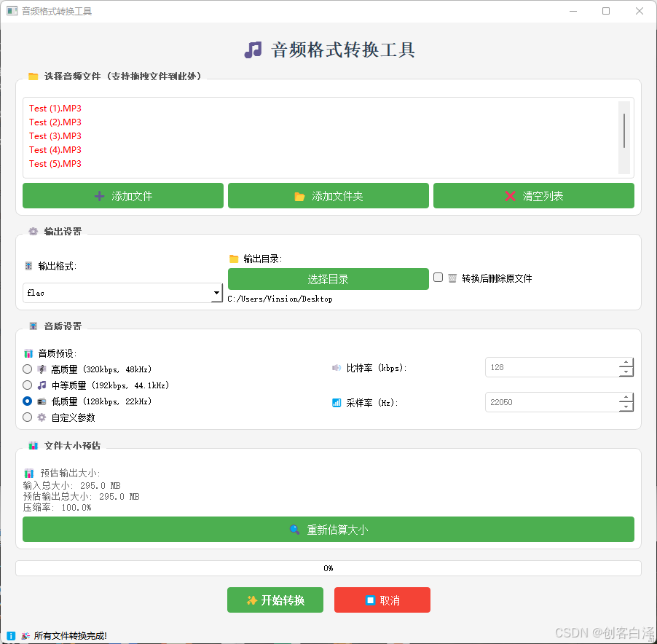Screen dimensions: 657x644
Task: Click the sparkle icon on 开始转换 button
Action: [x=251, y=600]
